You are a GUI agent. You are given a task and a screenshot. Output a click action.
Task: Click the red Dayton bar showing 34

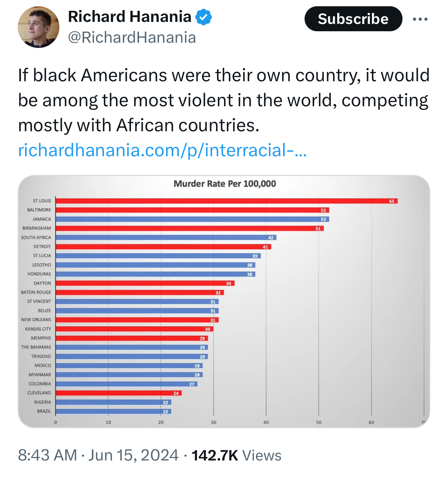(145, 283)
